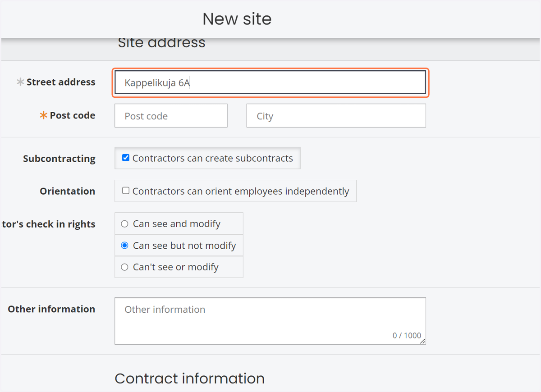
Task: Click the orange asterisk beside Post code
Action: (x=44, y=115)
